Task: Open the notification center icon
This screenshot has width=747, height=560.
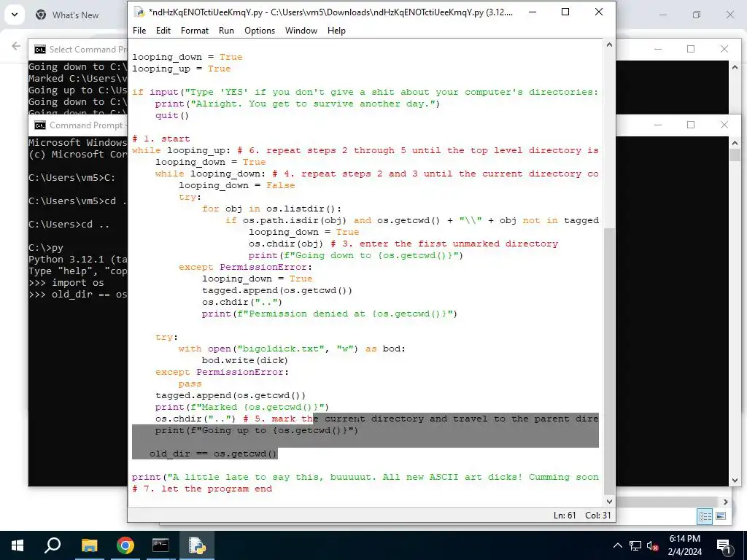Action: point(724,545)
